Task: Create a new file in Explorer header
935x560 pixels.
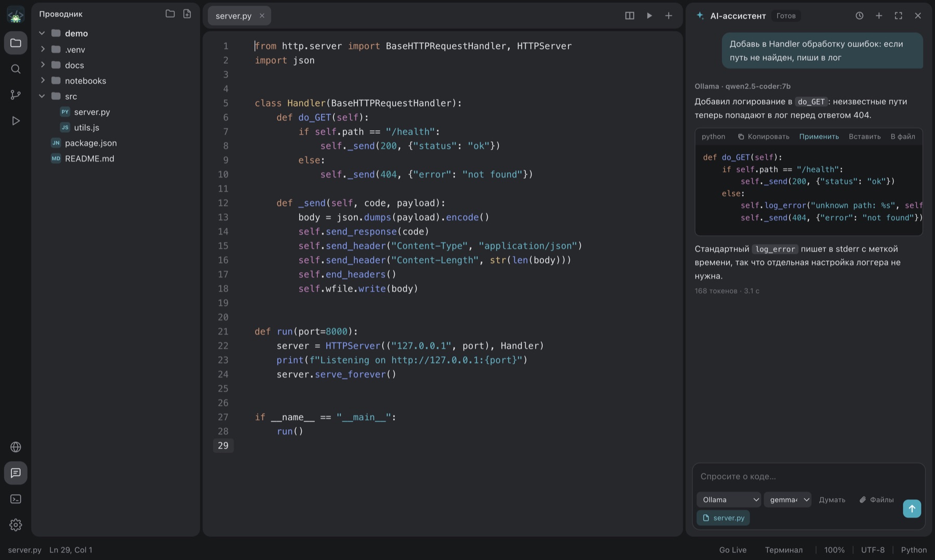Action: click(x=187, y=14)
